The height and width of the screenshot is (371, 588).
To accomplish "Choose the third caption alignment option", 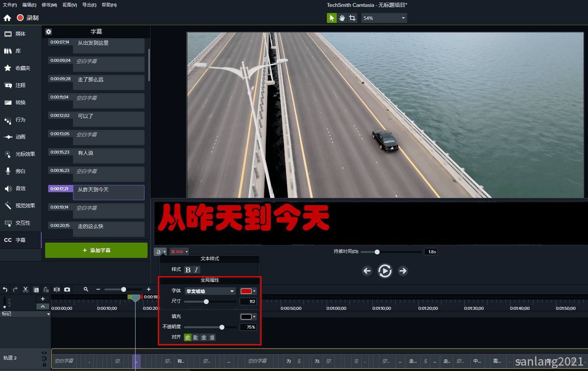I will pyautogui.click(x=204, y=338).
